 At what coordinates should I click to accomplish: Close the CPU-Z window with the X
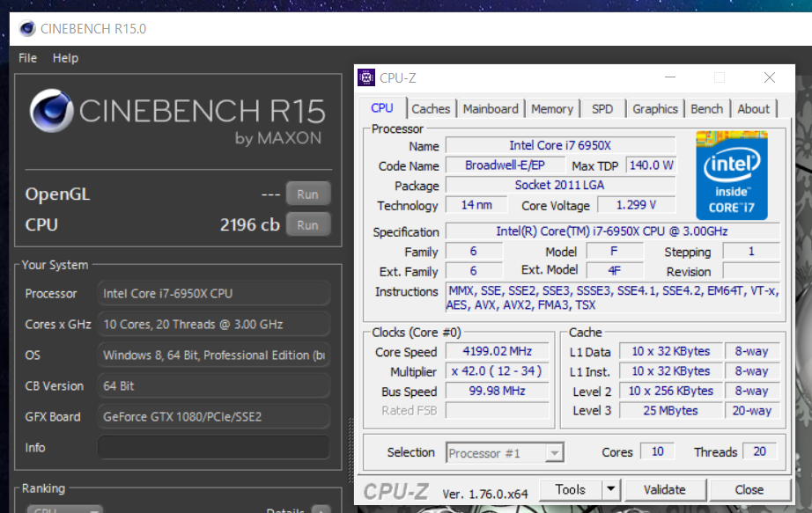[770, 77]
